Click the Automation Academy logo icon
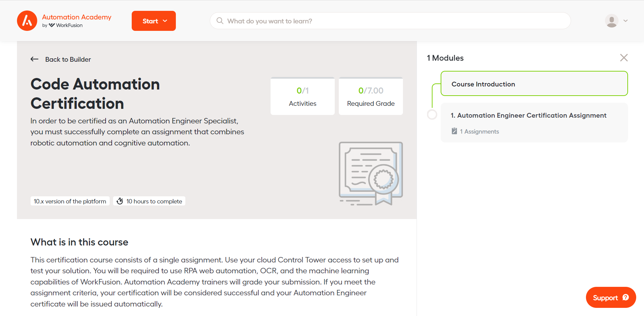This screenshot has width=644, height=316. pos(27,21)
